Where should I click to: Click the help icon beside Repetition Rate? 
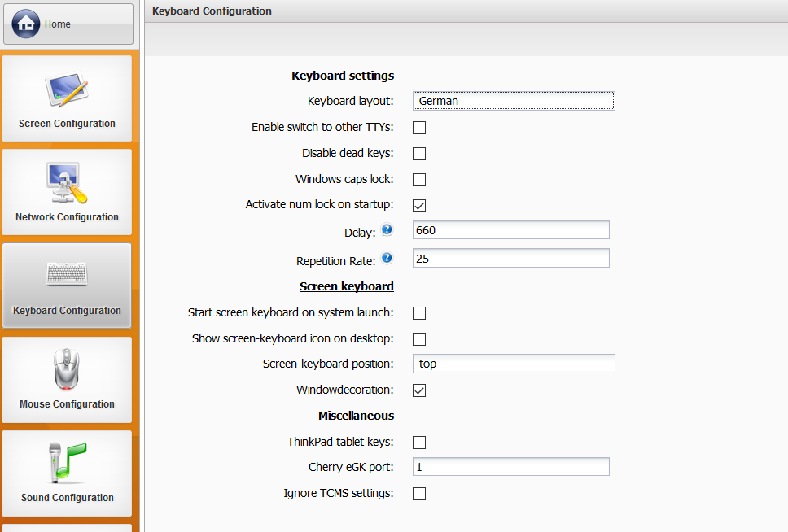pyautogui.click(x=387, y=258)
